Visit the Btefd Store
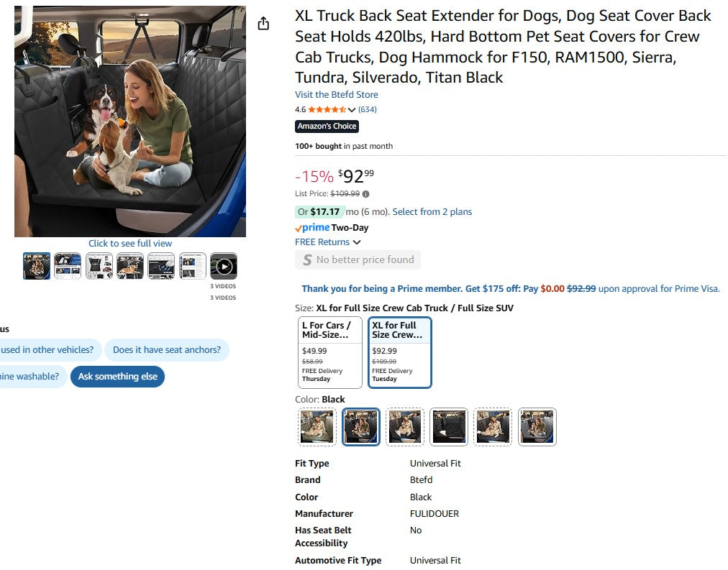This screenshot has width=728, height=570. coord(336,94)
